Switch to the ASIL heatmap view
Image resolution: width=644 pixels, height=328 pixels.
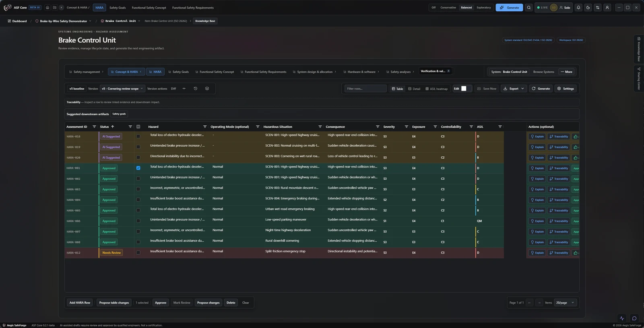(436, 89)
